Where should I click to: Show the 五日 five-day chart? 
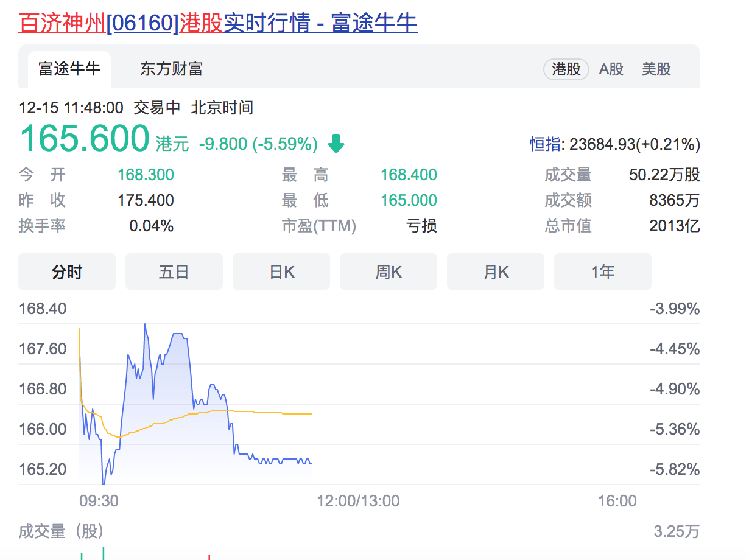(174, 271)
